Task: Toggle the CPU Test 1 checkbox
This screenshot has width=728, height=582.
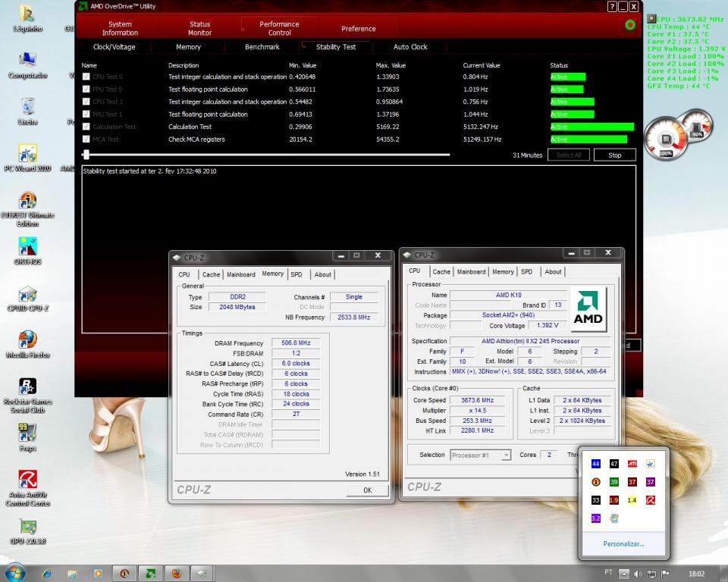Action: [86, 102]
